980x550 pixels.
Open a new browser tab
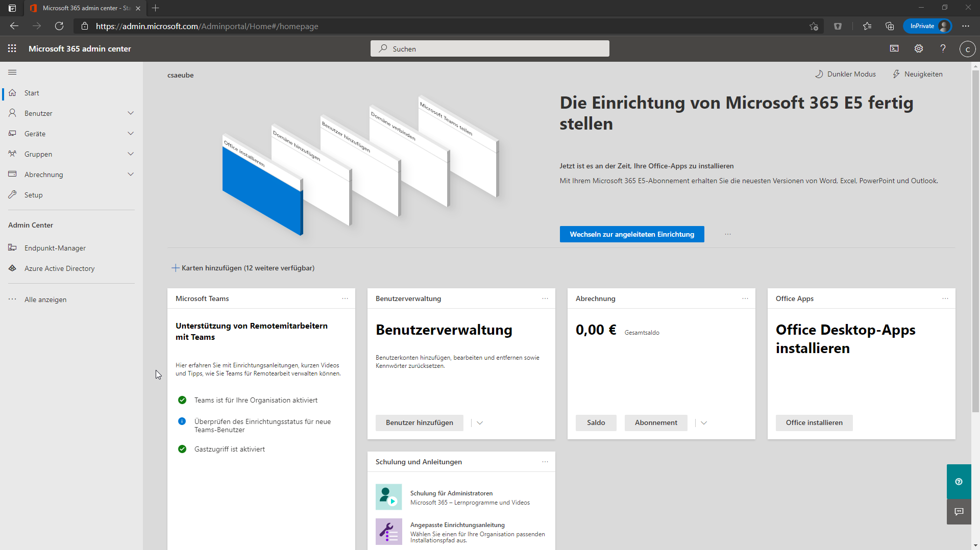156,8
